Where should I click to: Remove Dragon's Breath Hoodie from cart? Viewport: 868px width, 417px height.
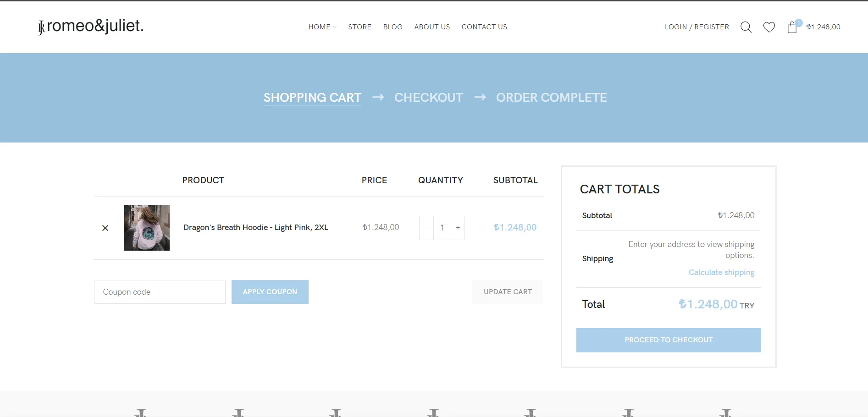coord(105,228)
